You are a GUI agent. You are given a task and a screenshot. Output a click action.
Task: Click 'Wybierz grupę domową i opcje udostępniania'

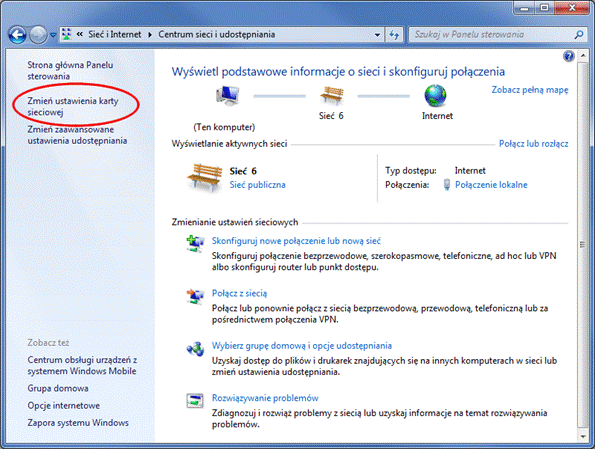302,346
